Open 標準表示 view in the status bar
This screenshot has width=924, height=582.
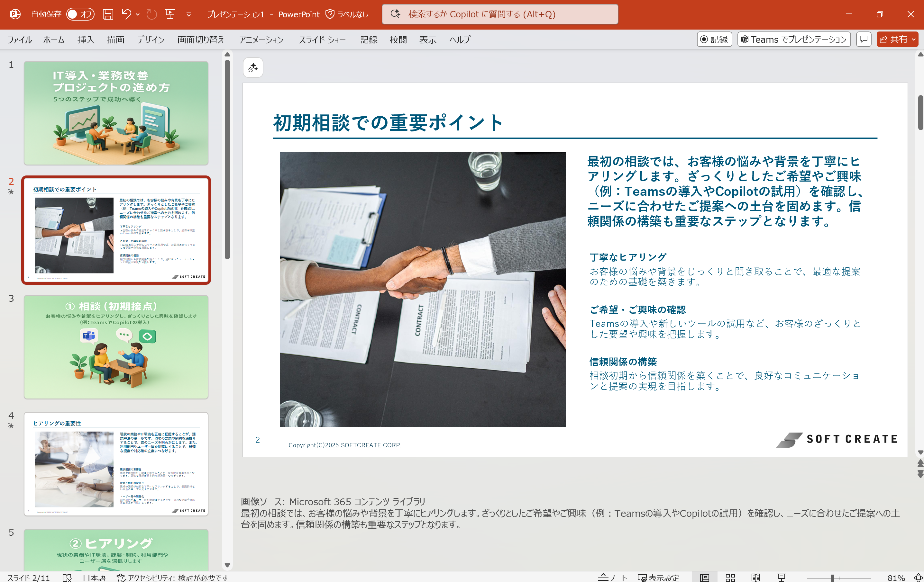[x=705, y=578]
